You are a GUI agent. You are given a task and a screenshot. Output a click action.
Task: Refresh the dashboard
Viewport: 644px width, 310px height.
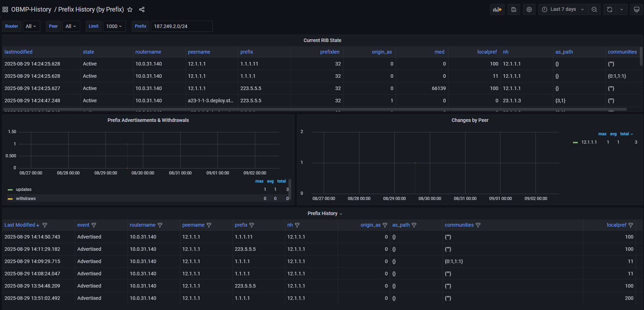610,9
